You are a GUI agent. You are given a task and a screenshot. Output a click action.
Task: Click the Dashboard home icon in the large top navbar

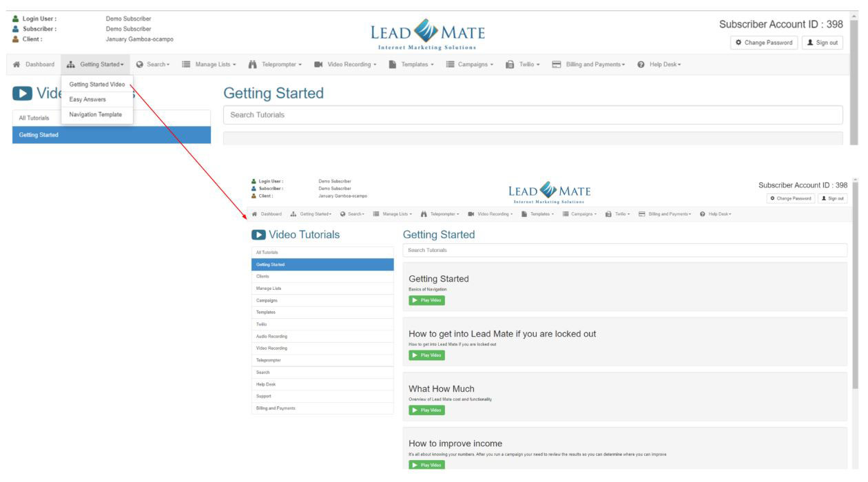(17, 65)
